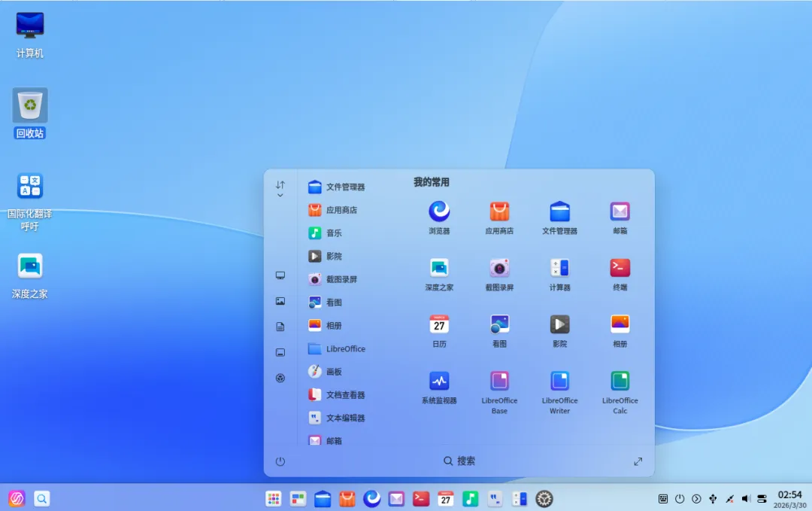Click the USB device tray icon
This screenshot has height=511, width=812.
pos(713,498)
